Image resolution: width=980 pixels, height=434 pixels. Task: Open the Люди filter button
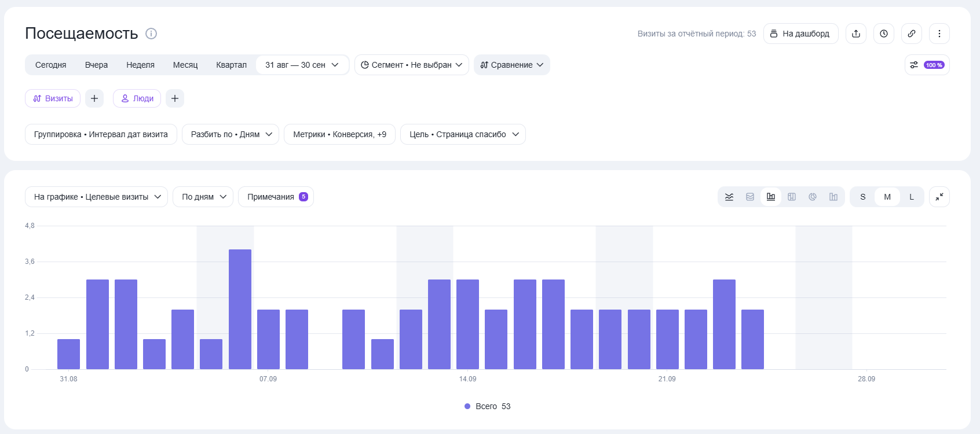coord(137,98)
